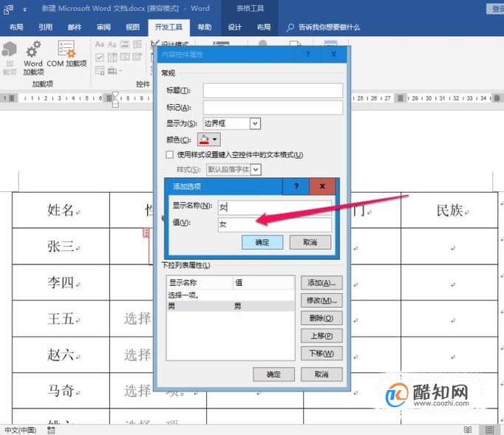Open the 样式 默认段落字体 dropdown
504x435 pixels.
pos(255,169)
